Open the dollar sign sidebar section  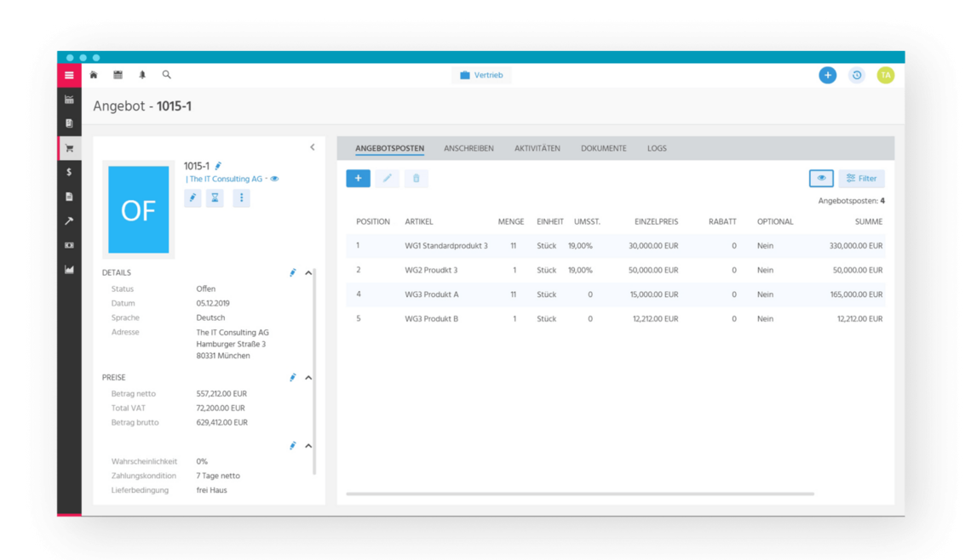coord(69,172)
